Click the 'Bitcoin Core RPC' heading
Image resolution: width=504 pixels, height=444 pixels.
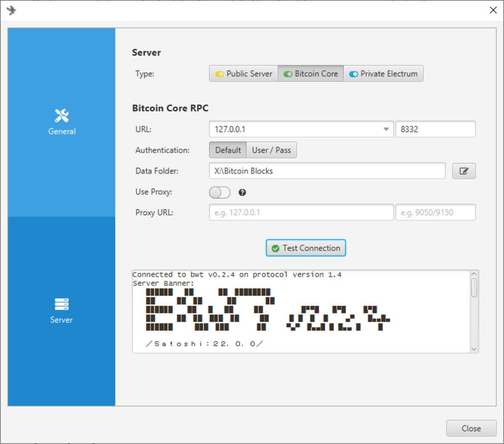coord(170,108)
